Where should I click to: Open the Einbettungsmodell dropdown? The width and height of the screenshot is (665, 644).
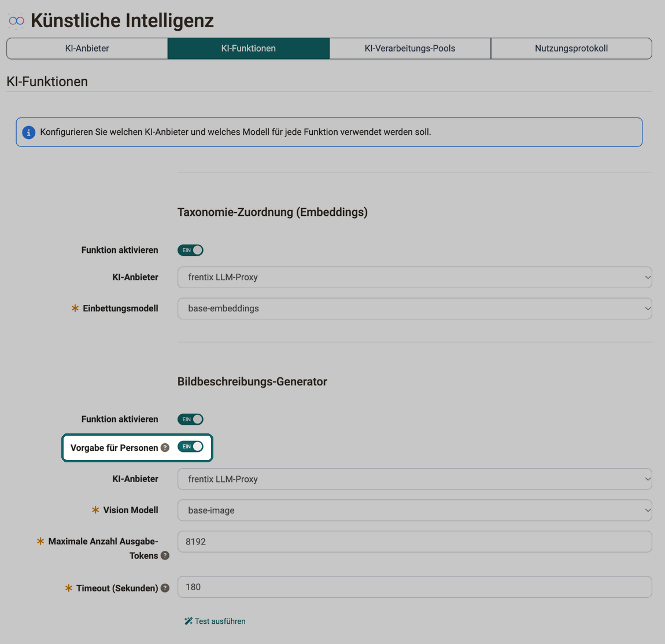415,309
